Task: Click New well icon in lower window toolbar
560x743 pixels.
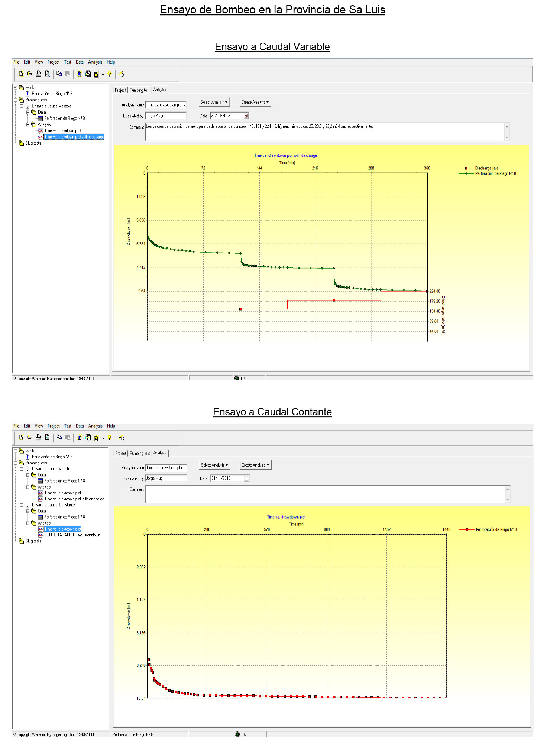Action: pyautogui.click(x=79, y=438)
